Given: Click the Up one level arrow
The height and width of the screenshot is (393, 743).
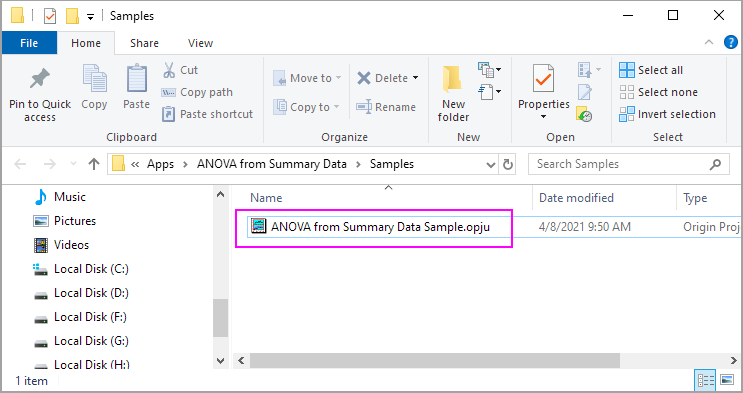Looking at the screenshot, I should tap(94, 164).
